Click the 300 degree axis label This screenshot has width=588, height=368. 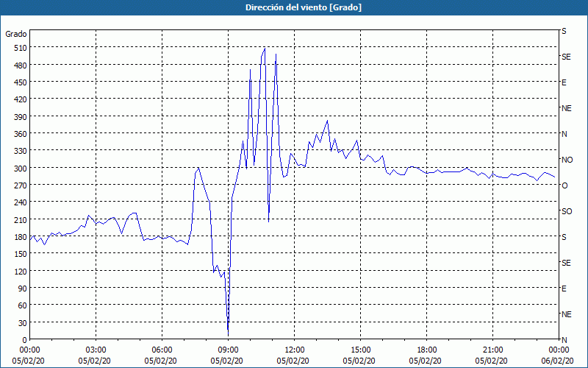(21, 169)
